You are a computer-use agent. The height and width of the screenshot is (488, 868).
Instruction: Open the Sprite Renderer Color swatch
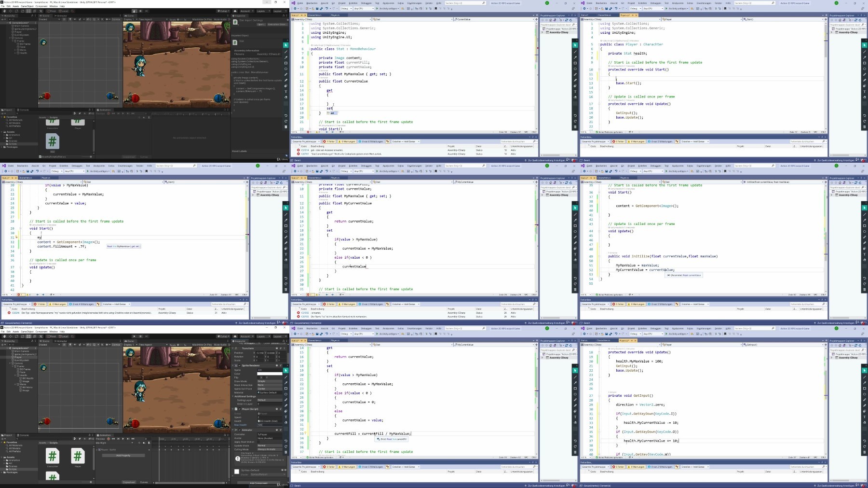(x=270, y=374)
